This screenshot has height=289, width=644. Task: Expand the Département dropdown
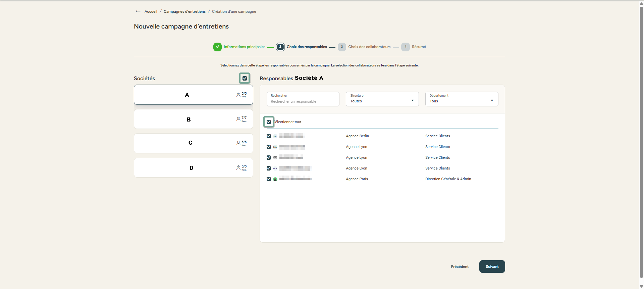pos(462,99)
